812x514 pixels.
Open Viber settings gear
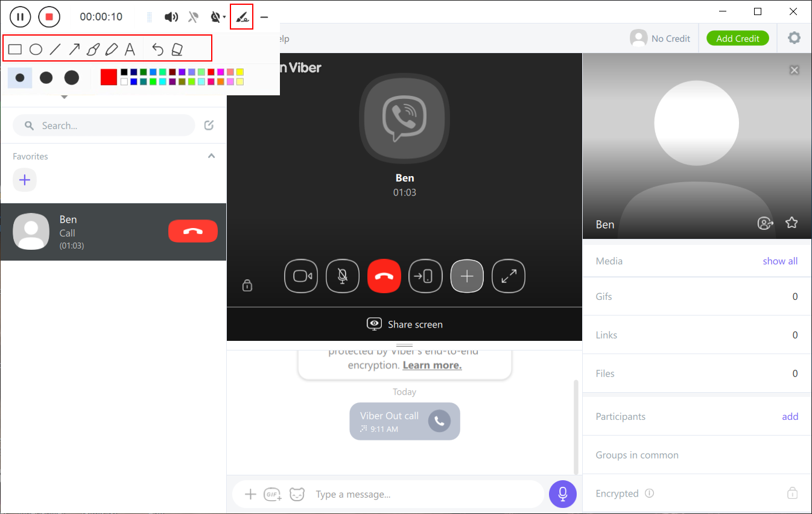coord(794,38)
